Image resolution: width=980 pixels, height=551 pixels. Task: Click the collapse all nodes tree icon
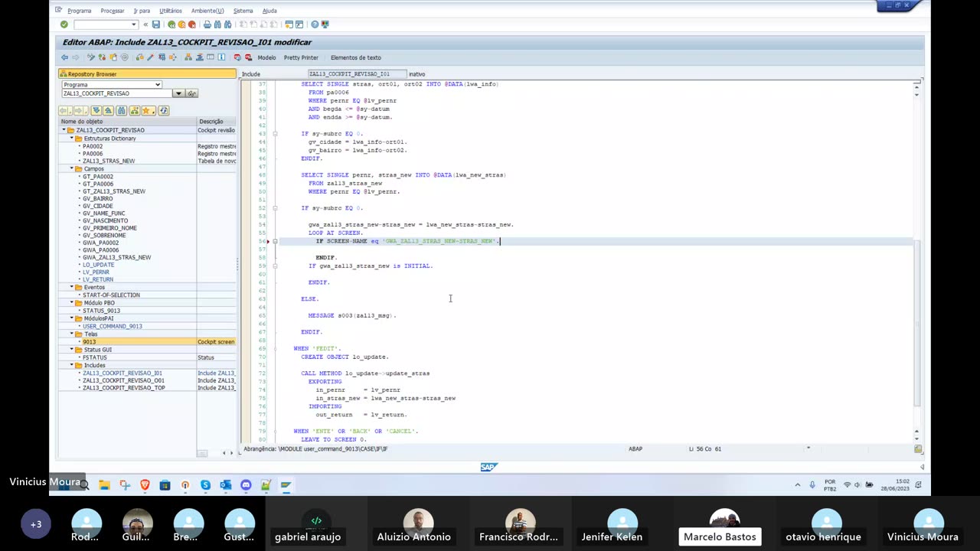tap(109, 111)
